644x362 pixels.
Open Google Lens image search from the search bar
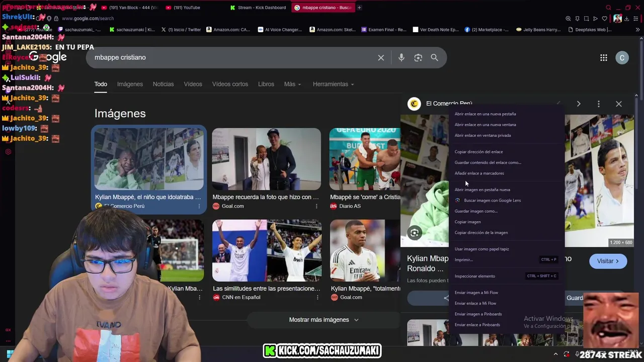pyautogui.click(x=418, y=58)
